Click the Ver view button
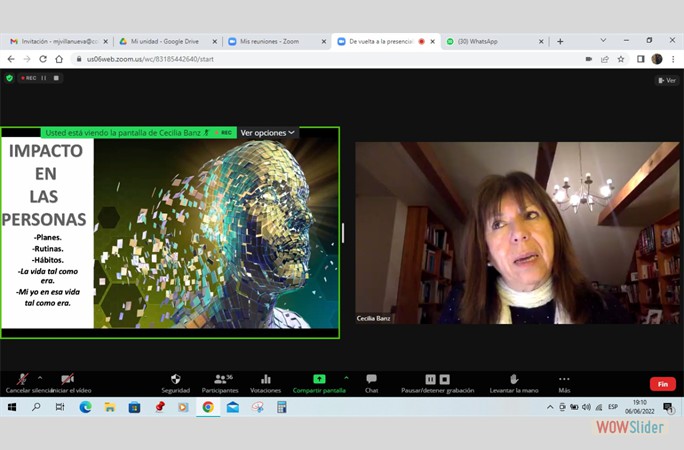 667,80
